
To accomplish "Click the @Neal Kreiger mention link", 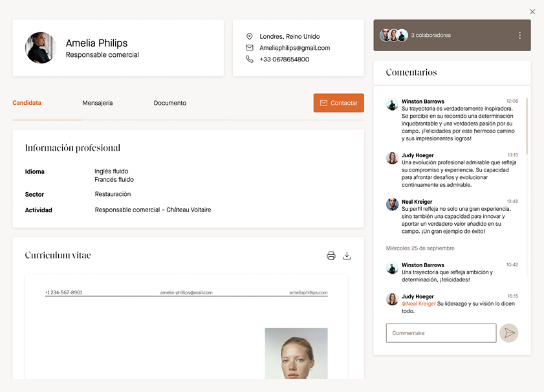I will (419, 303).
